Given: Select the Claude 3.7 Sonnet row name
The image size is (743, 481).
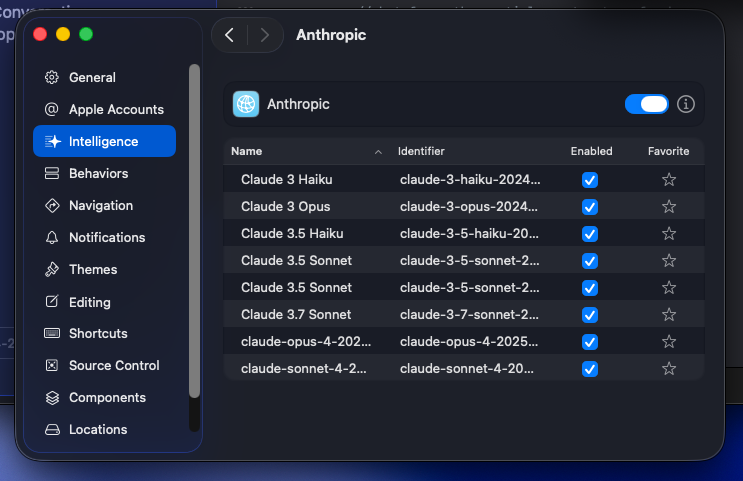Looking at the screenshot, I should pyautogui.click(x=296, y=315).
